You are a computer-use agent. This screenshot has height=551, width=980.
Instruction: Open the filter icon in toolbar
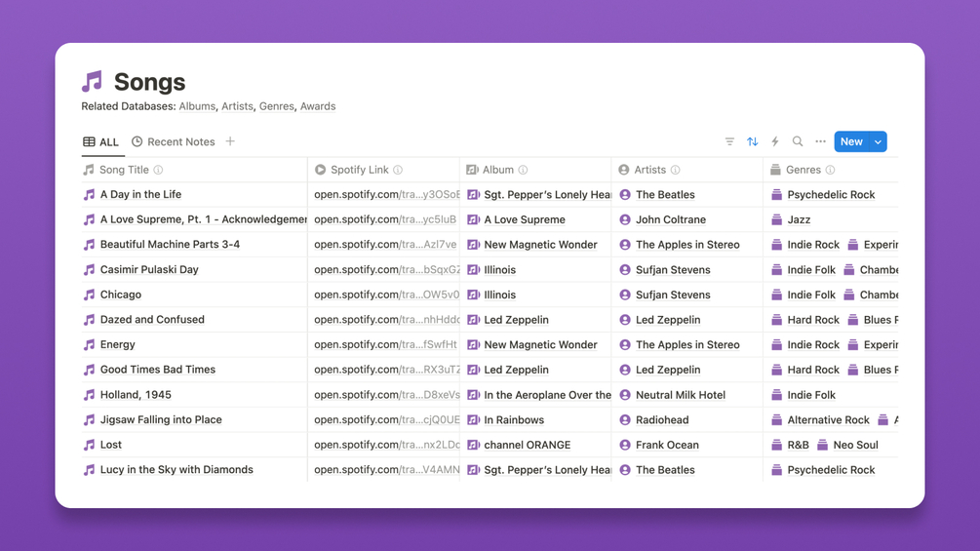click(x=729, y=141)
